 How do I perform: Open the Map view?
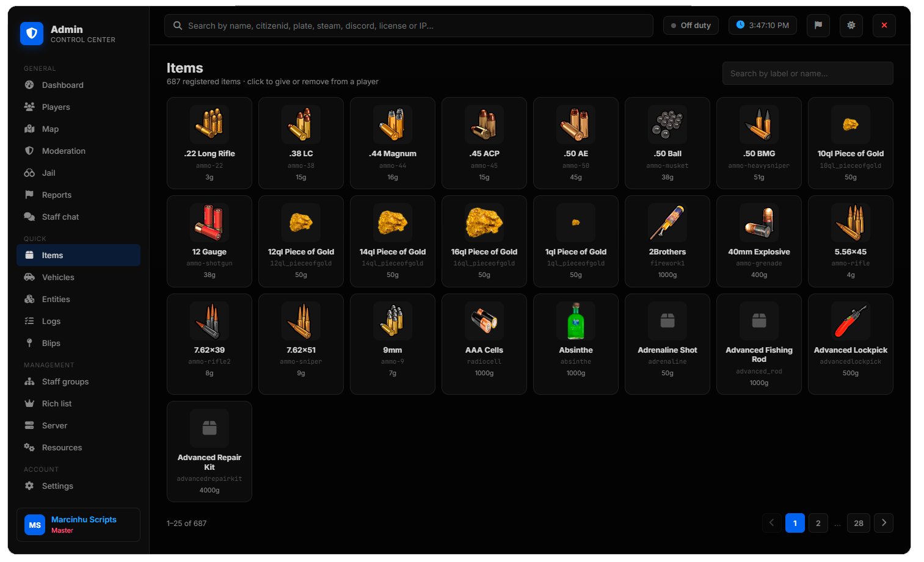[78, 129]
